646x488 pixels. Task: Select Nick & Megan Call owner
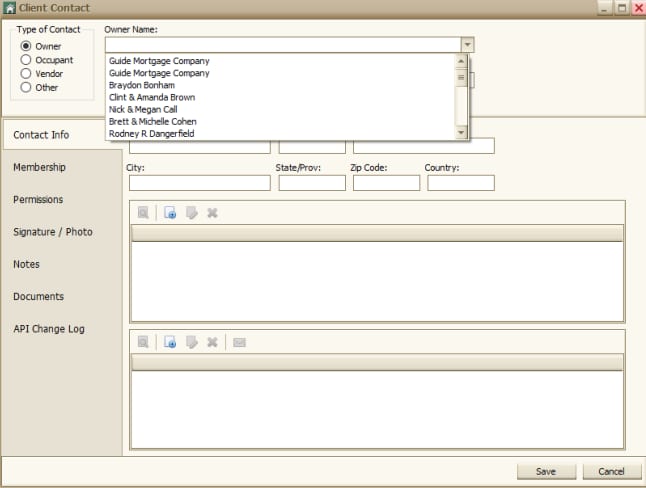(281, 109)
